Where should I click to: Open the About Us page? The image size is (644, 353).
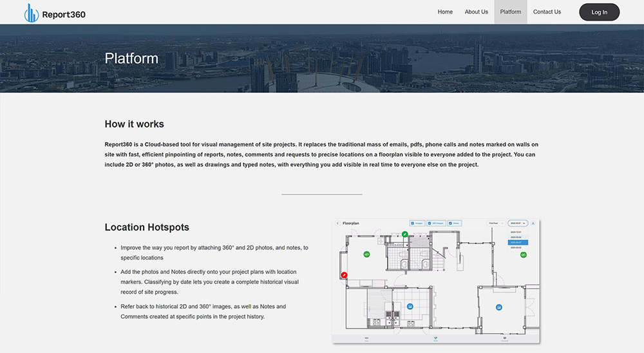[476, 12]
